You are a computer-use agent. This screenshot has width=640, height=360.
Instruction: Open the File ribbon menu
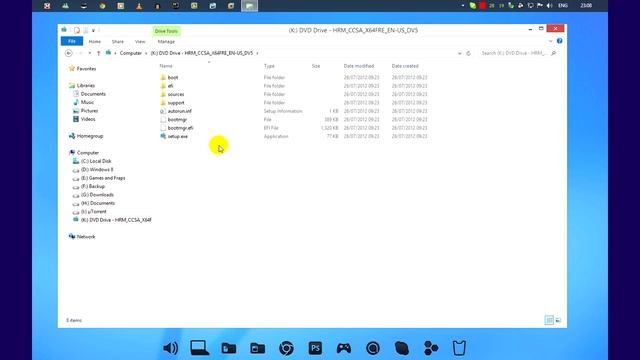72,41
